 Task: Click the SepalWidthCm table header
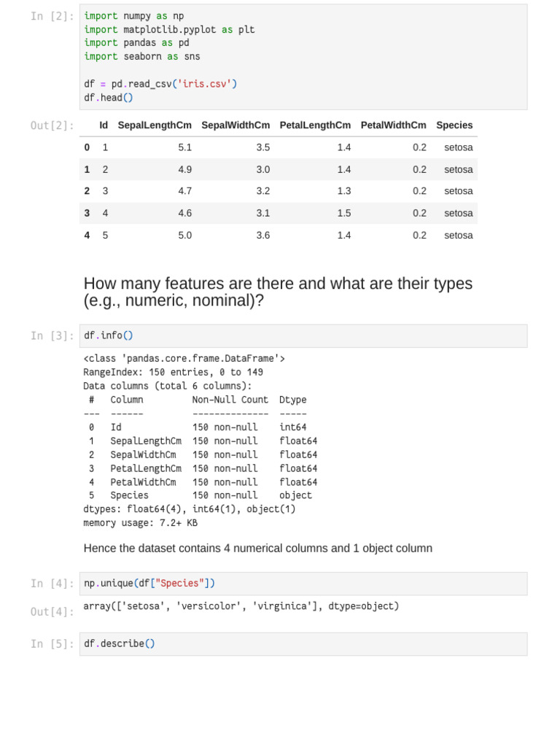[236, 125]
